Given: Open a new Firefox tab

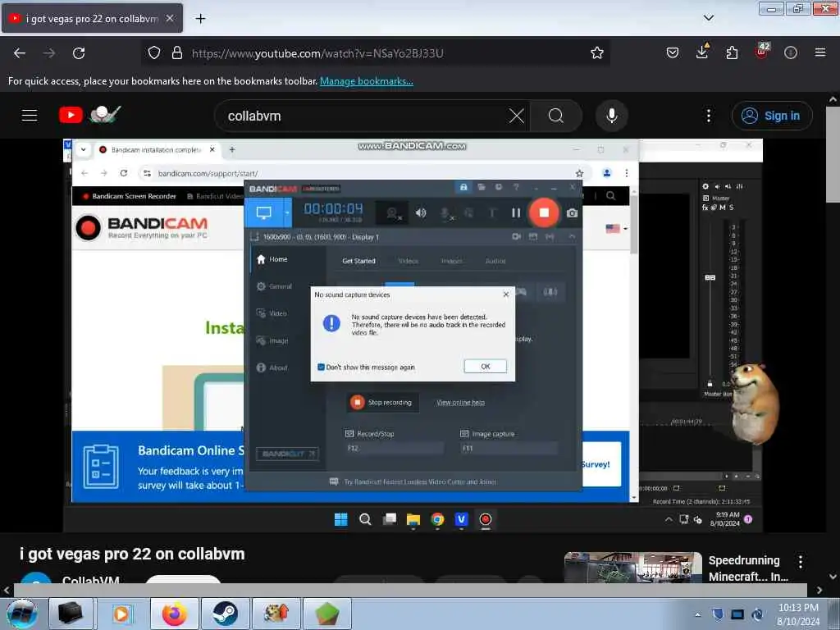Looking at the screenshot, I should pyautogui.click(x=200, y=19).
